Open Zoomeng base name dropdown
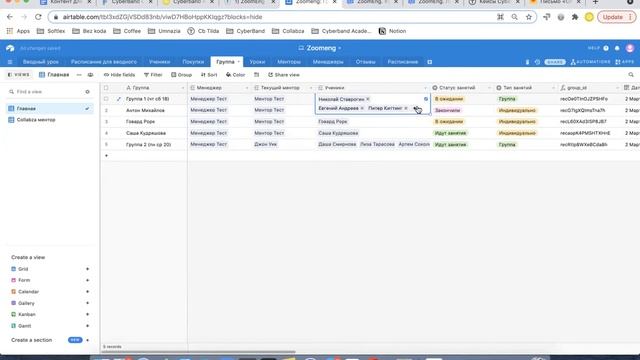640x360 pixels. [x=320, y=48]
